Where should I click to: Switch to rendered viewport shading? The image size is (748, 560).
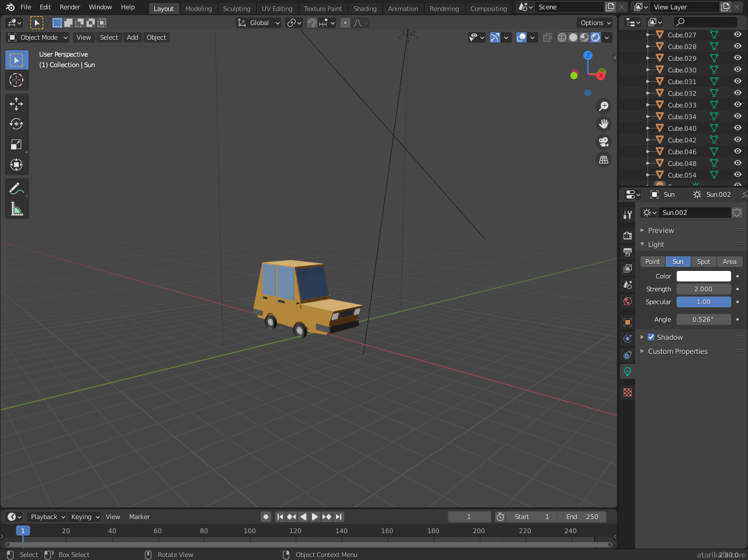pos(595,37)
